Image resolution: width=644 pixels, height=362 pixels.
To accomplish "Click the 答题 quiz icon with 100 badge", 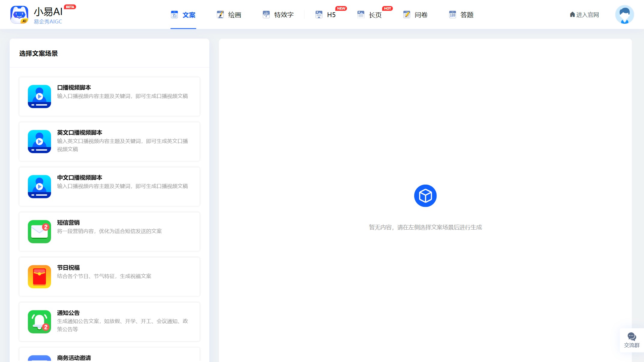I will pos(452,14).
